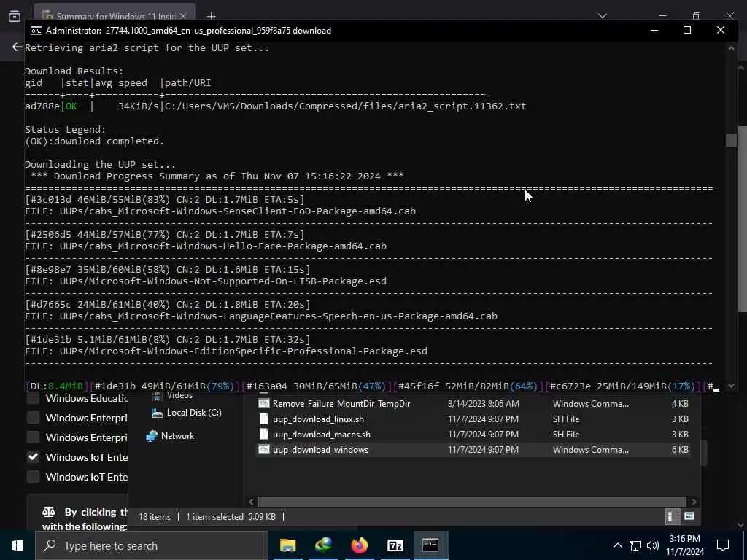Select the Summary for Windows 11 browser tab

pos(115,16)
